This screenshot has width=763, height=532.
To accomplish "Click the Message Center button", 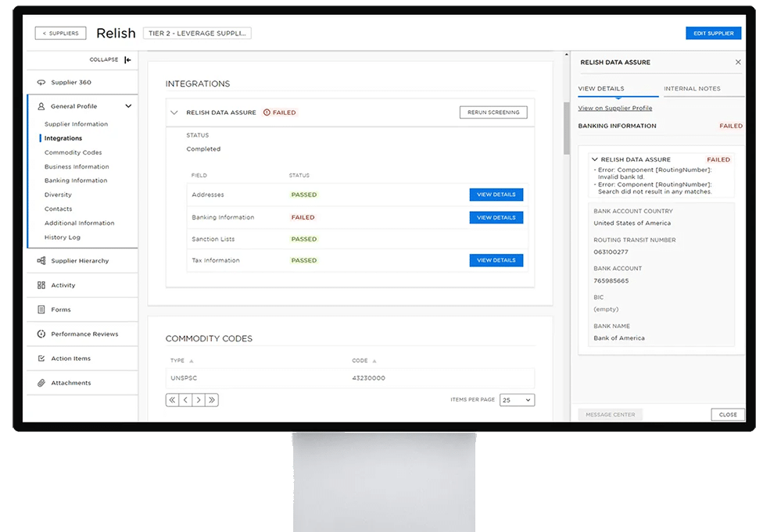I will [611, 415].
